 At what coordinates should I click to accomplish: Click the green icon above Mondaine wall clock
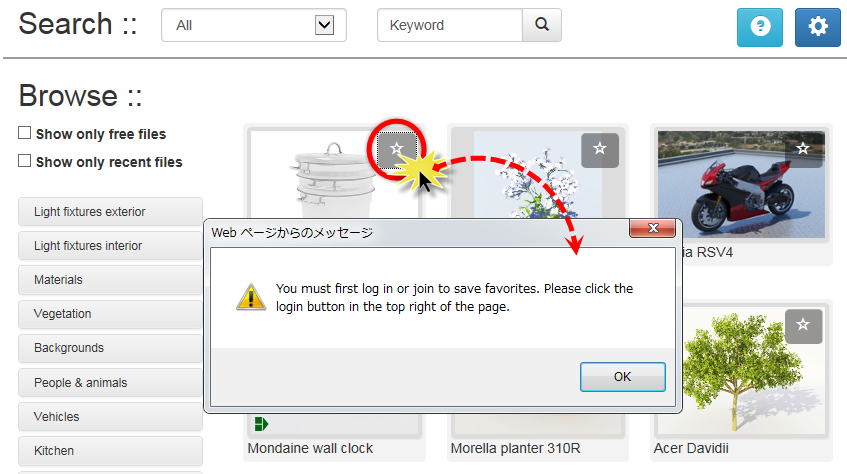pos(261,424)
